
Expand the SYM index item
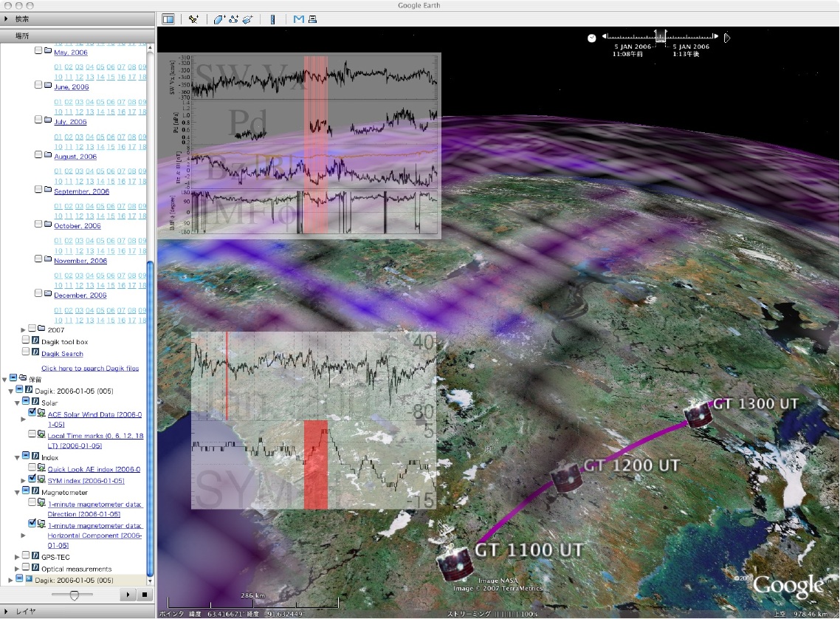tap(23, 482)
